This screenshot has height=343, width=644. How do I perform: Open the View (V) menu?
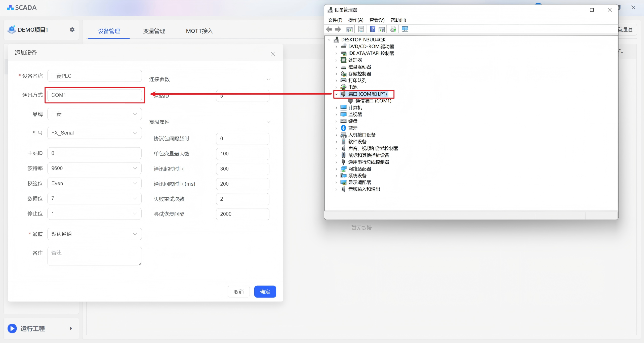377,20
